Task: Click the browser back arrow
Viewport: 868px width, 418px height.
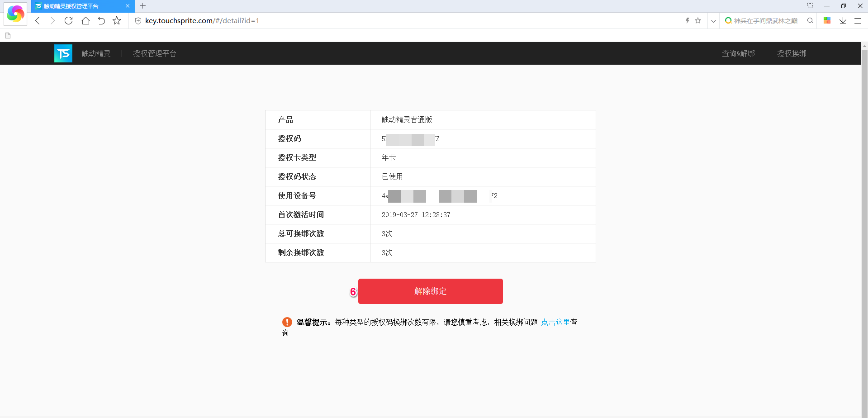Action: 38,21
